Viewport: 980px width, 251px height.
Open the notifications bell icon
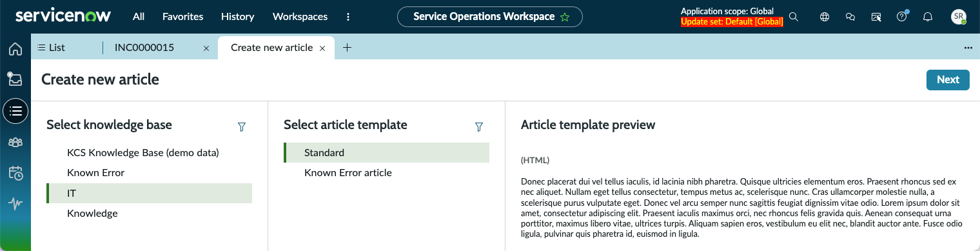coord(928,17)
